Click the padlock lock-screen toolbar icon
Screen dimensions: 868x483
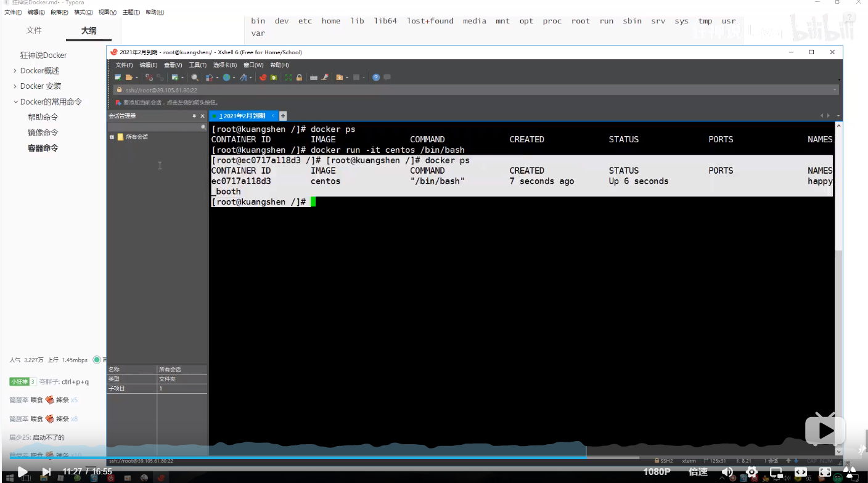[299, 78]
